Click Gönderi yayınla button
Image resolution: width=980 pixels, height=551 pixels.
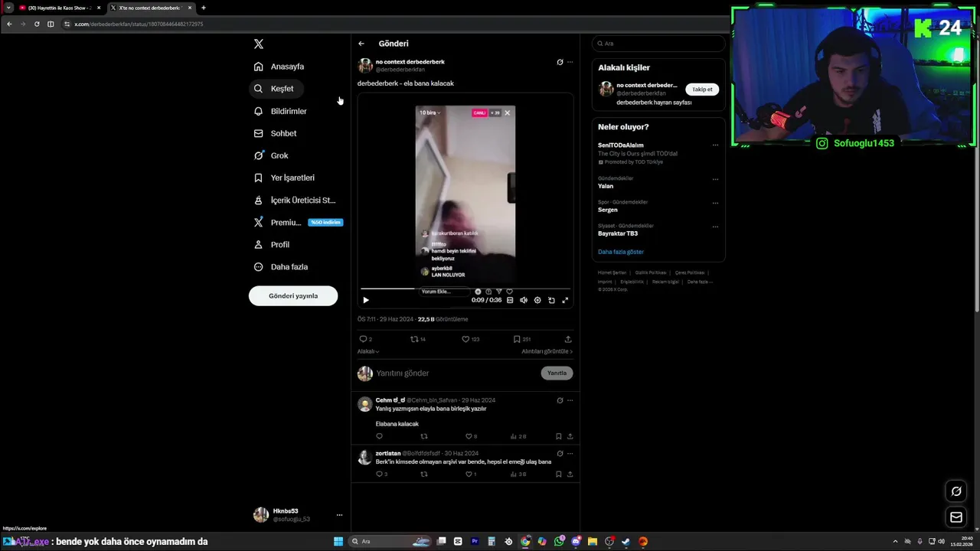(x=293, y=295)
